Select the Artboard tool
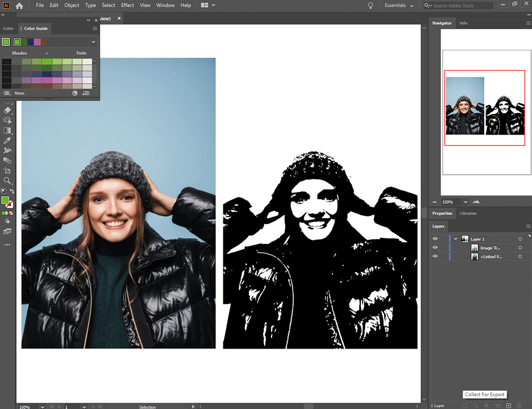The height and width of the screenshot is (409, 532). point(7,170)
